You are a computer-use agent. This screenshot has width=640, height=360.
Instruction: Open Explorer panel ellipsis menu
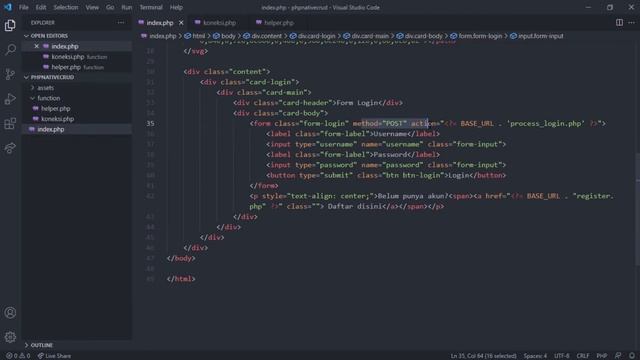(121, 22)
